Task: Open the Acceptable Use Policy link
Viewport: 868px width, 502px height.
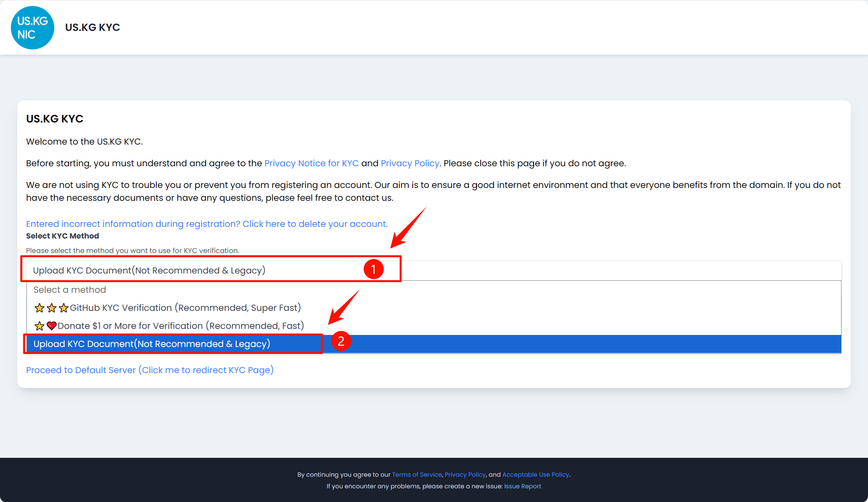Action: tap(535, 474)
